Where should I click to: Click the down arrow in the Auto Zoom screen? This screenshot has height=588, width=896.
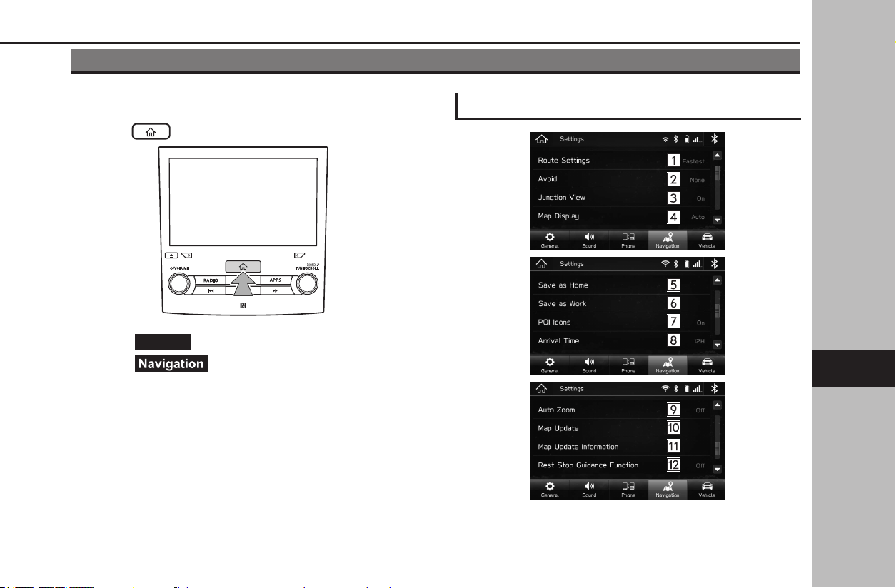click(x=718, y=470)
